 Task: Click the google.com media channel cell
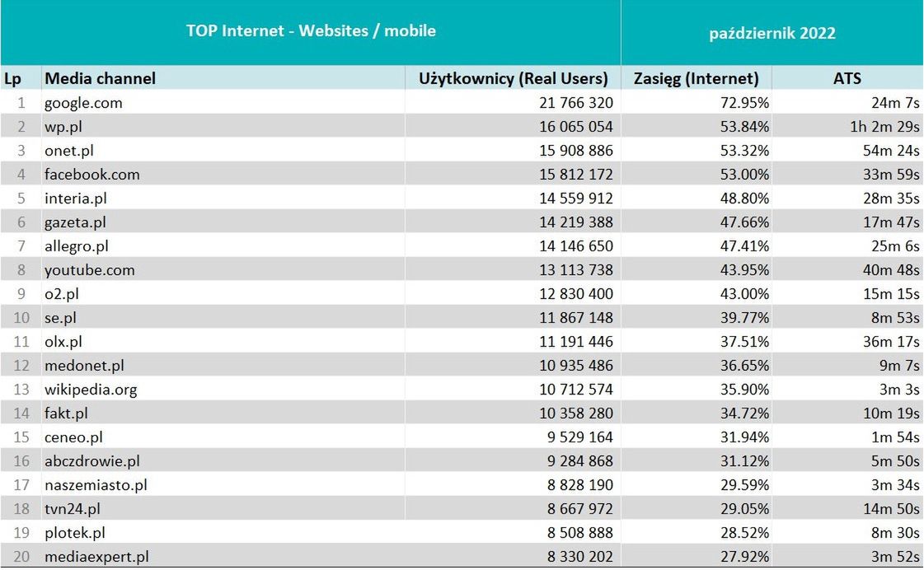click(83, 103)
